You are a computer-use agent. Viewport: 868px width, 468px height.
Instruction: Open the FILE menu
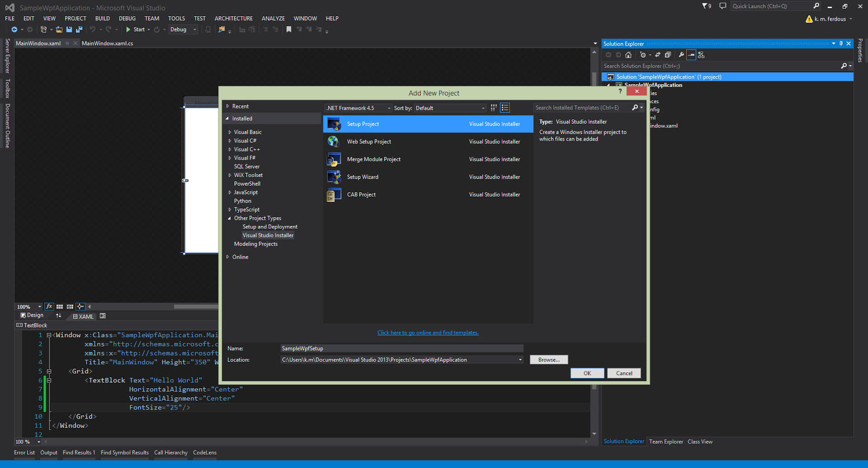pyautogui.click(x=10, y=18)
